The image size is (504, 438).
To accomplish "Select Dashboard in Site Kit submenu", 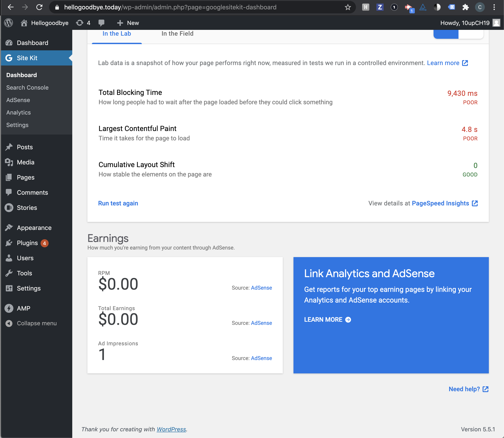I will pyautogui.click(x=22, y=75).
